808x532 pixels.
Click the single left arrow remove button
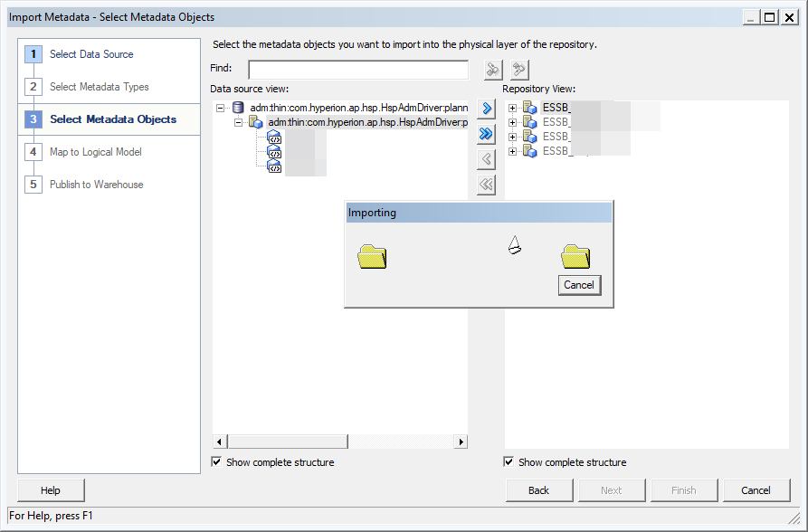click(x=486, y=159)
